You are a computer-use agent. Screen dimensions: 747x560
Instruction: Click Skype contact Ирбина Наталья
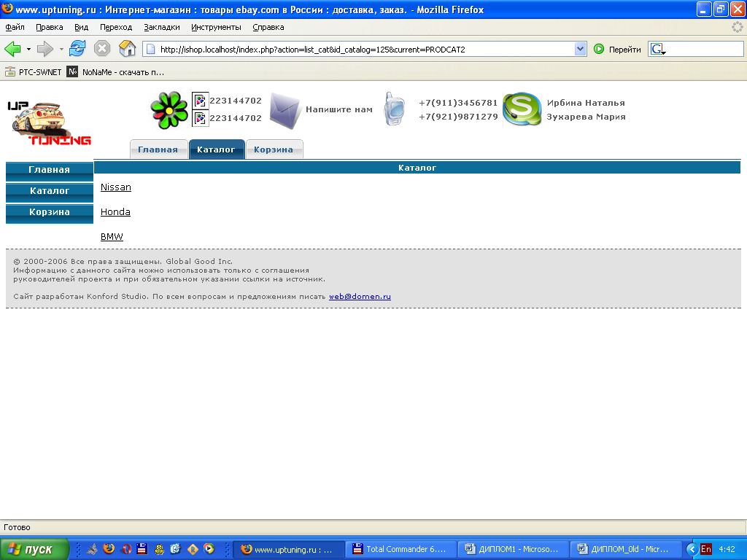point(586,103)
